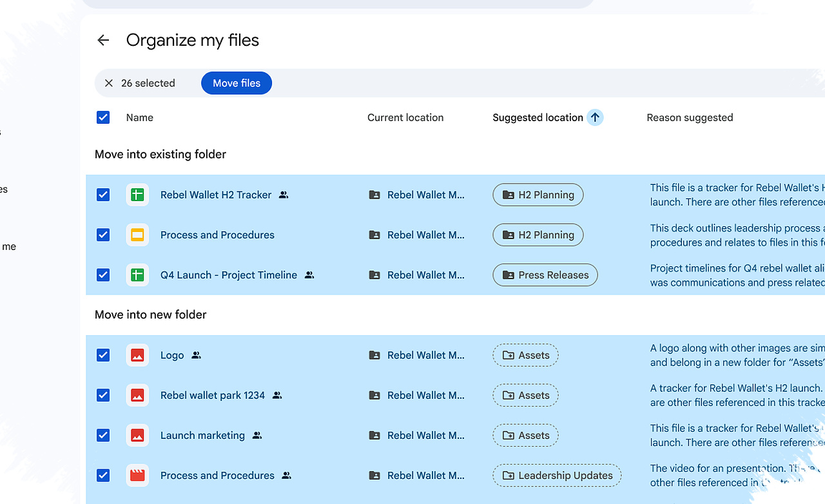Click the Reason suggested column header
This screenshot has height=504, width=825.
coord(690,117)
